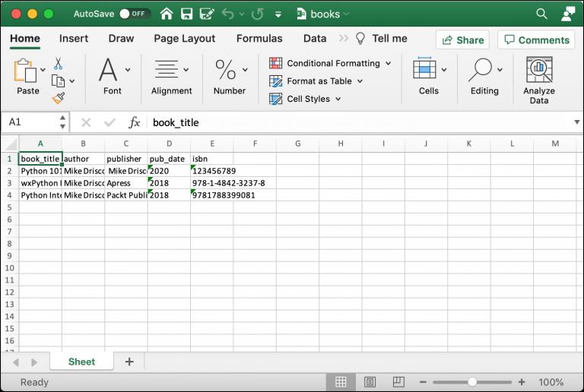Open the Cells group button
The width and height of the screenshot is (584, 392).
coord(429,76)
